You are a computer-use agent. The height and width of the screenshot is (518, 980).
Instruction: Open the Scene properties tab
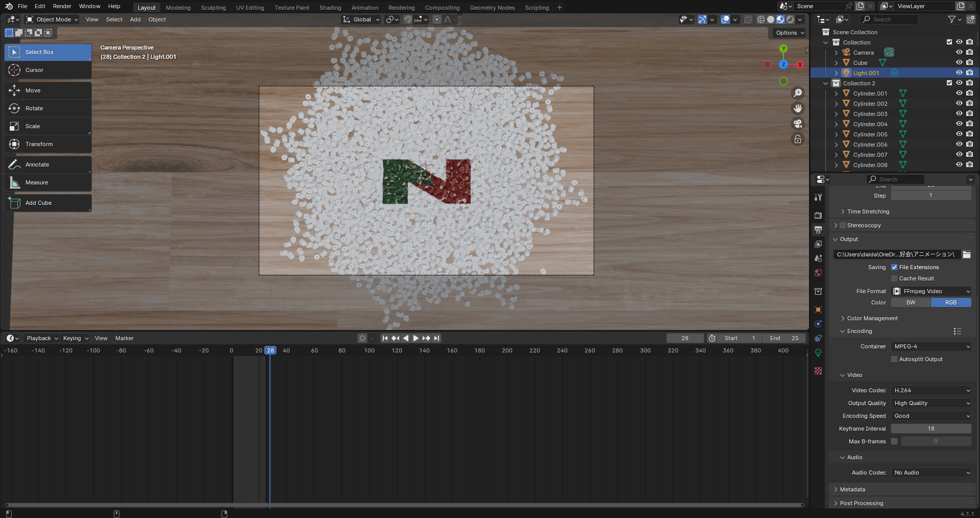(x=818, y=258)
